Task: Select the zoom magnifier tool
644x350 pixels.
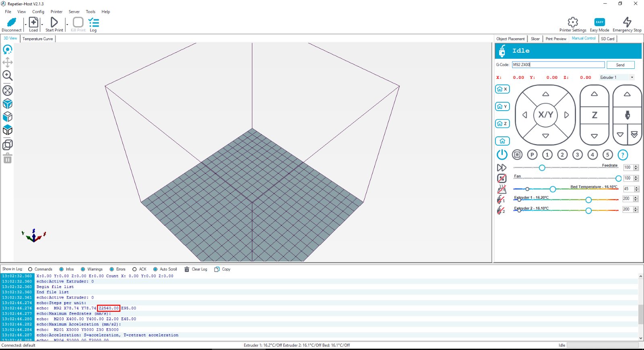Action: 8,76
